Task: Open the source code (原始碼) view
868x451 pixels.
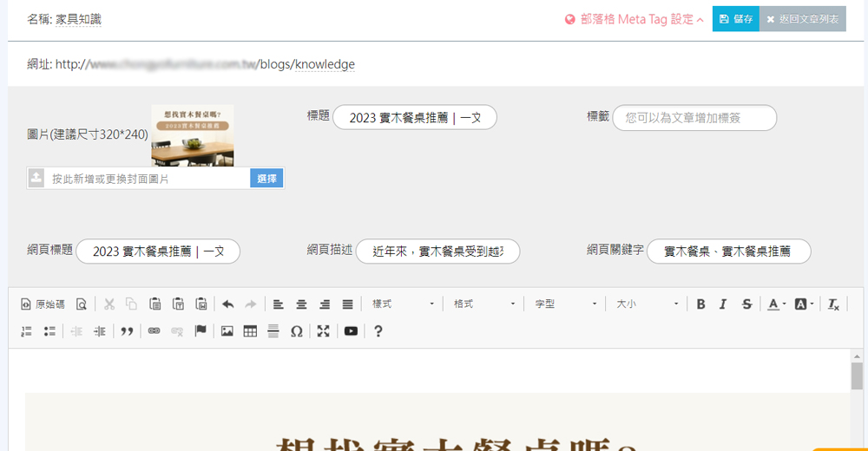Action: pyautogui.click(x=43, y=304)
